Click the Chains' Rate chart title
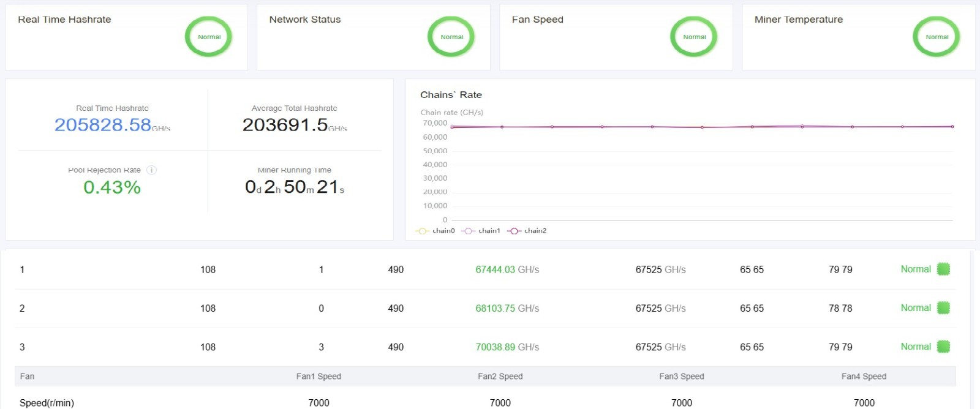The image size is (980, 409). 451,95
